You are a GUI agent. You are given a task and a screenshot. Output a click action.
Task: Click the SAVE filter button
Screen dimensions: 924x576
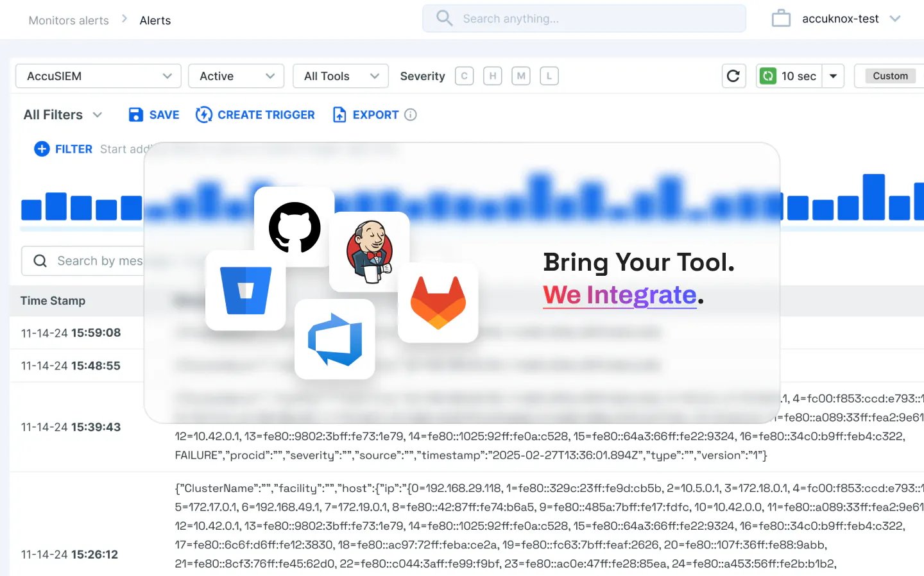(x=154, y=115)
